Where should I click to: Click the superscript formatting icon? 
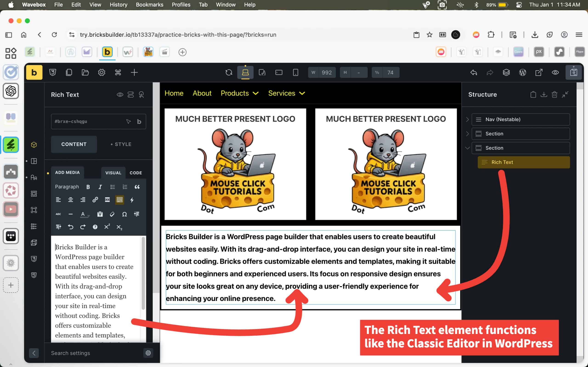click(x=107, y=227)
